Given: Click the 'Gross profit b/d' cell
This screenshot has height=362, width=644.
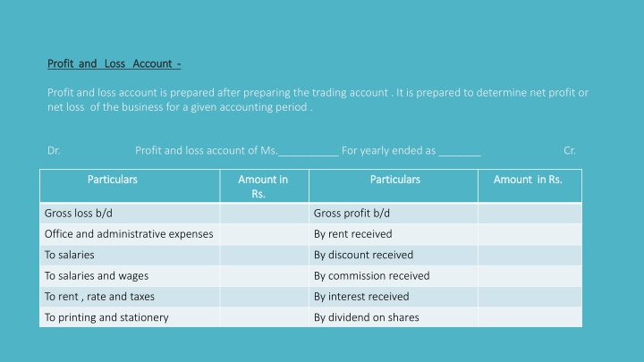Looking at the screenshot, I should [352, 213].
